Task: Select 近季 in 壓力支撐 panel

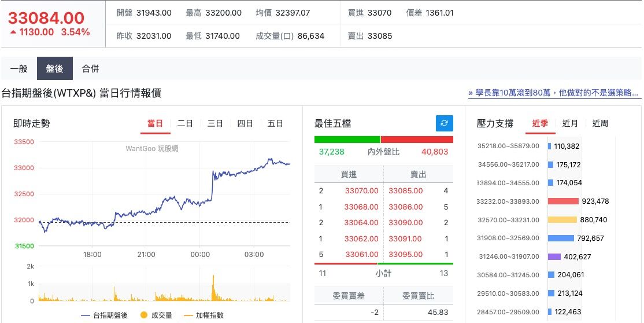Action: [x=540, y=123]
